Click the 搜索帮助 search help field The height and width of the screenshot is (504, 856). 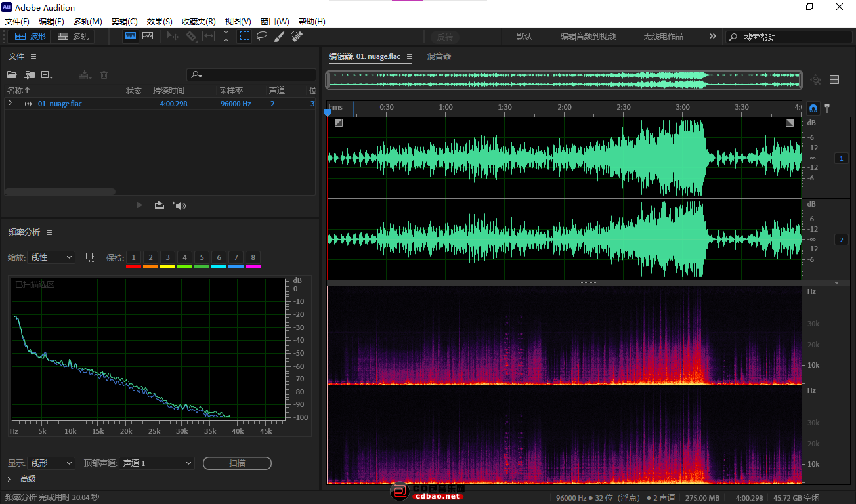point(789,37)
